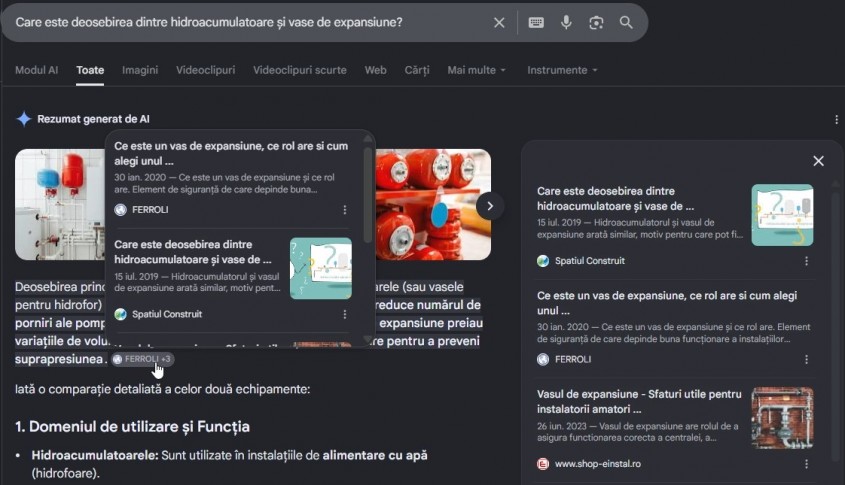Start voice search with the microphone icon
The image size is (845, 485).
click(x=566, y=23)
